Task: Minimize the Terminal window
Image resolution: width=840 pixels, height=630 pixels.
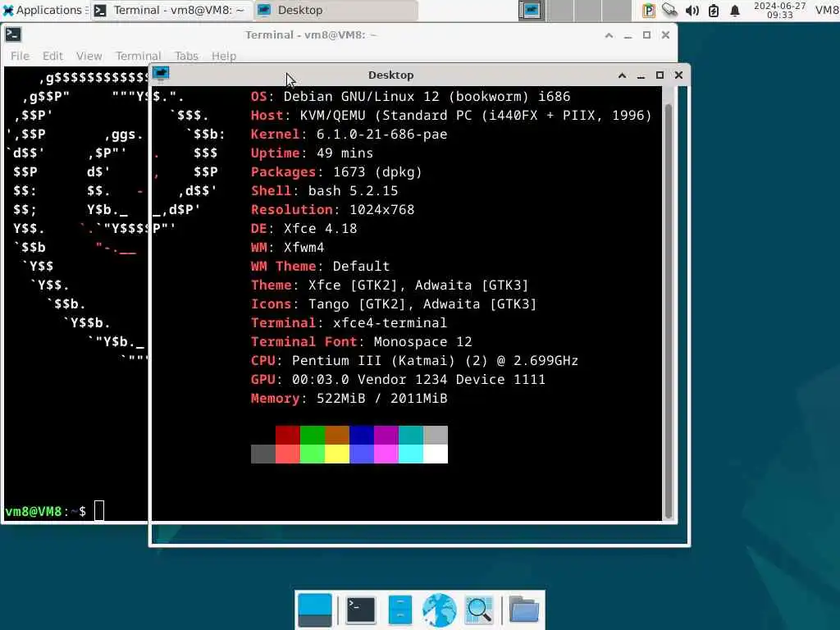Action: [628, 35]
